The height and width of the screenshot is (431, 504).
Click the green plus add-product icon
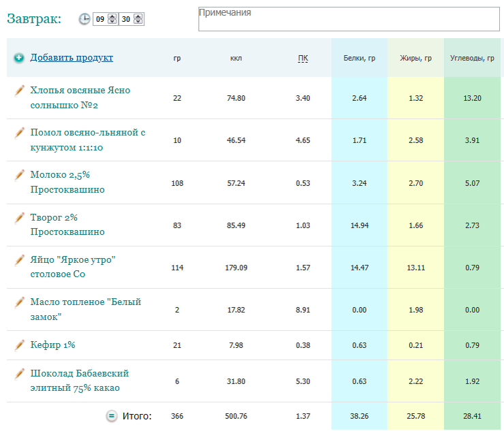click(19, 58)
